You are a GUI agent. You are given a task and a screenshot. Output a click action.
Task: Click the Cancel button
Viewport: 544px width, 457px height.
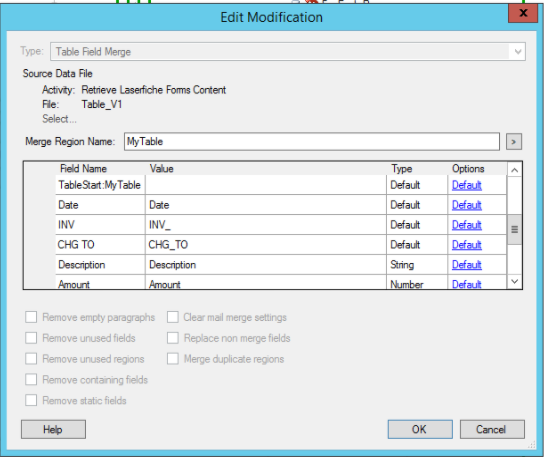click(x=492, y=430)
